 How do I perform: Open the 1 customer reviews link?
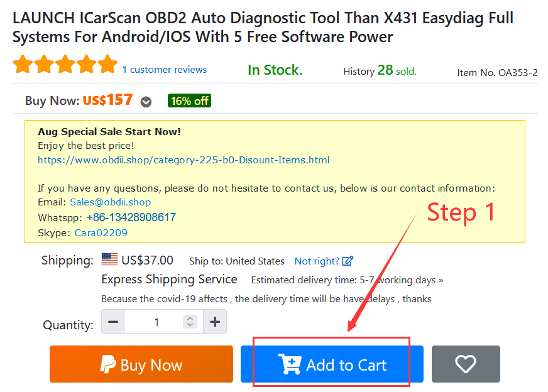pos(164,70)
